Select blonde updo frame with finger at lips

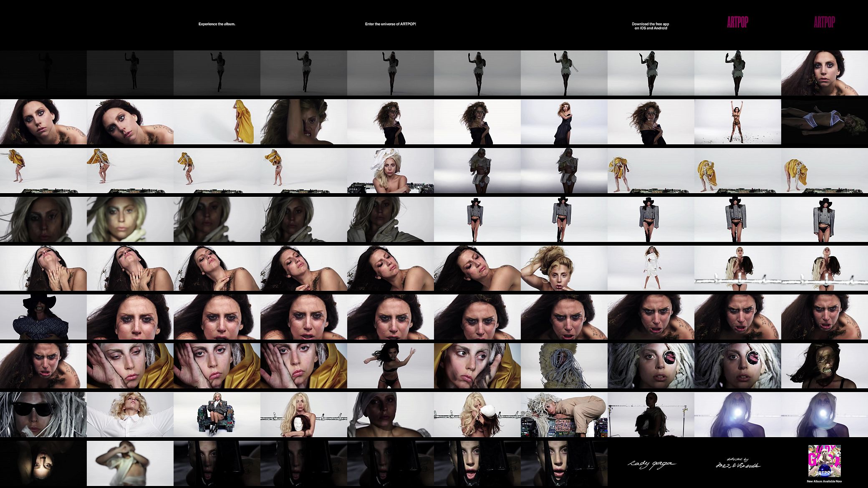click(x=564, y=268)
